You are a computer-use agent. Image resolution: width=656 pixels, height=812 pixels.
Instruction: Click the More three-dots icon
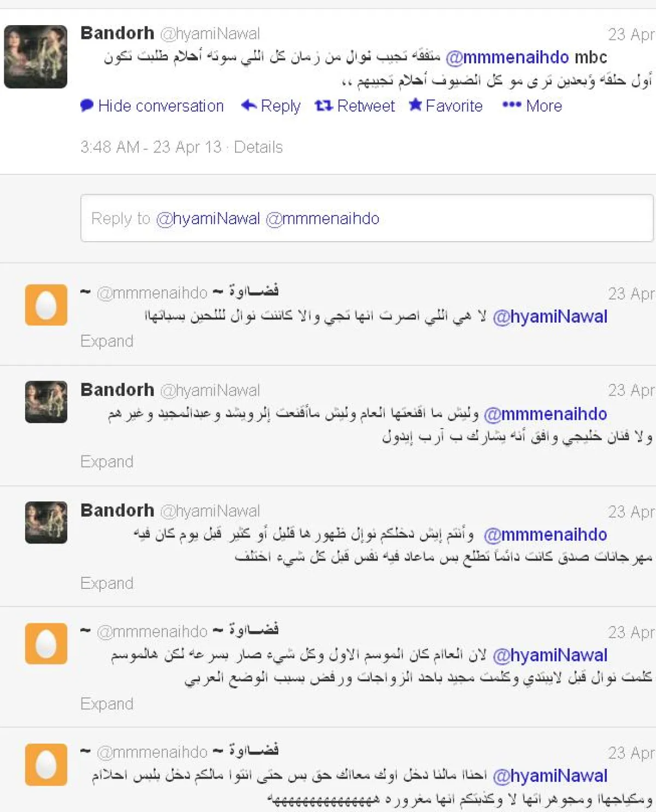(x=512, y=105)
